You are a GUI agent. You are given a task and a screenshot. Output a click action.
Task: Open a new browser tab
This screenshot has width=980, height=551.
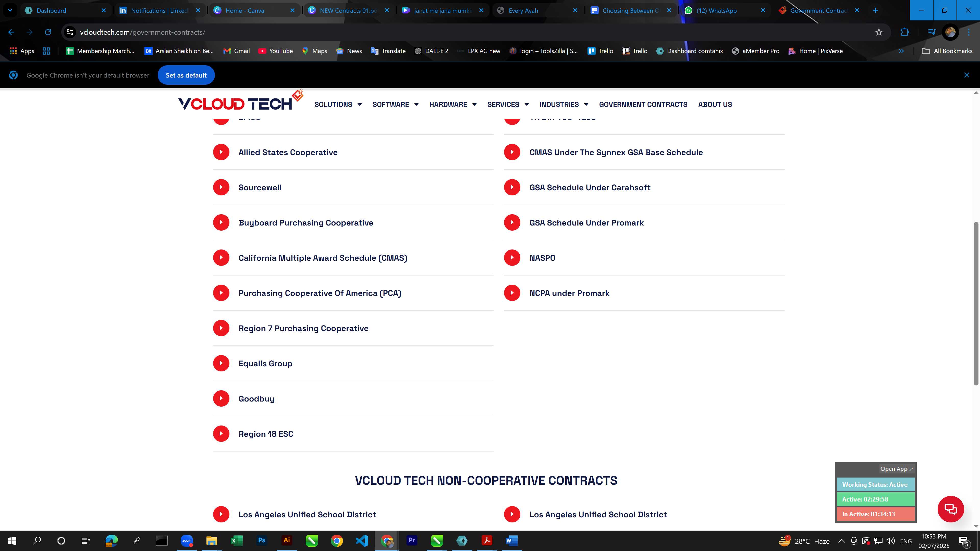(875, 10)
